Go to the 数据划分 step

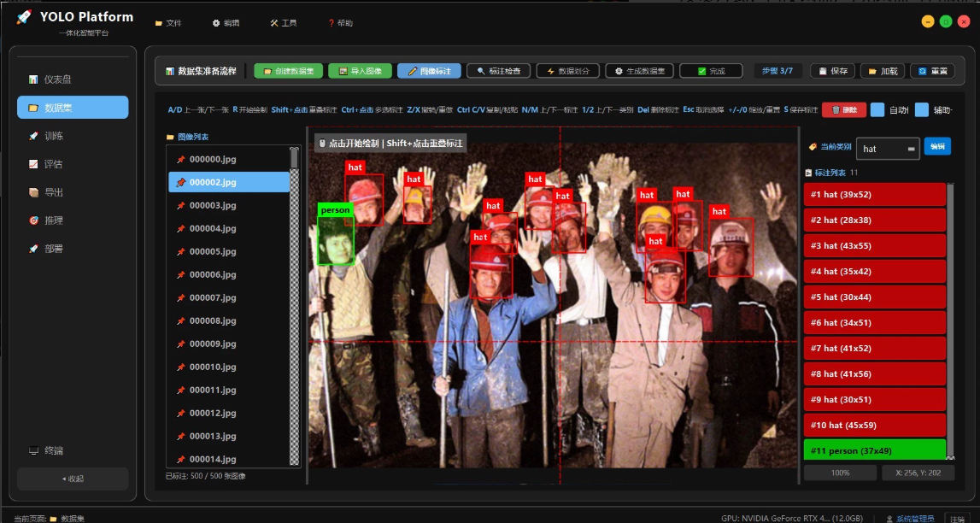click(x=568, y=71)
